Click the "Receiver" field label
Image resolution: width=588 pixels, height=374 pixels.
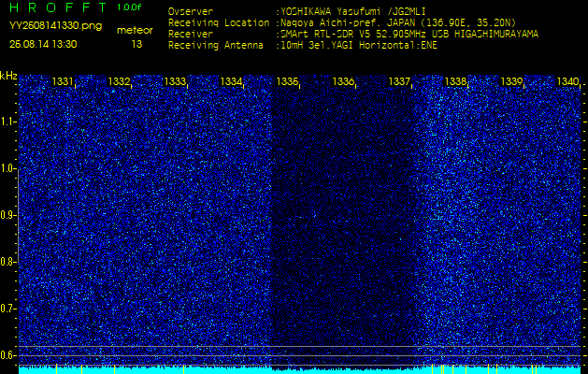(191, 35)
